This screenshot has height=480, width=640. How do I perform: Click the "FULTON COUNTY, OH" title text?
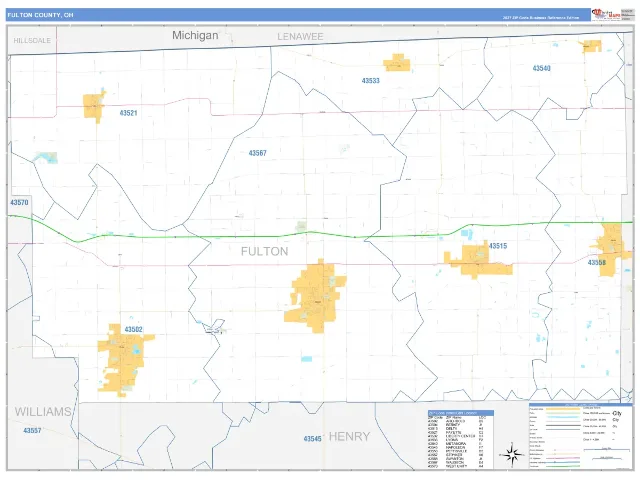(40, 15)
